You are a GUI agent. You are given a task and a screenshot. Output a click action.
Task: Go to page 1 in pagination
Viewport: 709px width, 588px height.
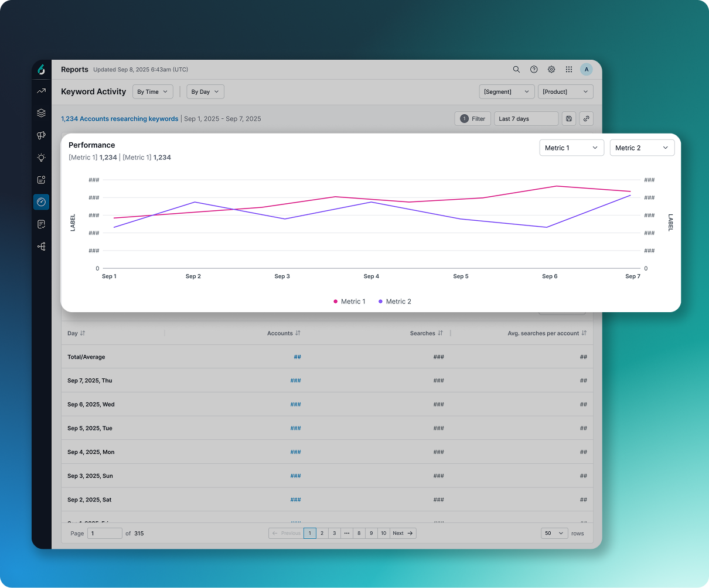pos(310,533)
